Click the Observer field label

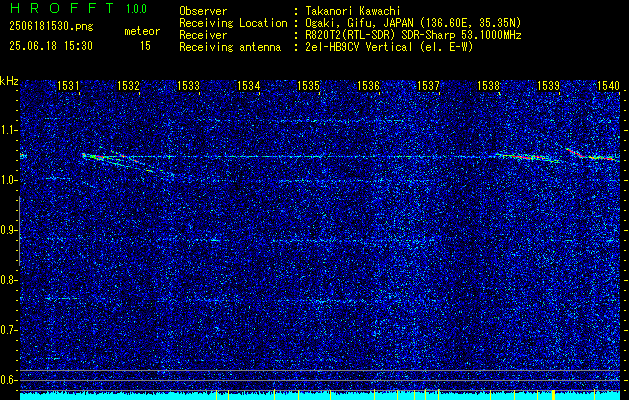203,11
